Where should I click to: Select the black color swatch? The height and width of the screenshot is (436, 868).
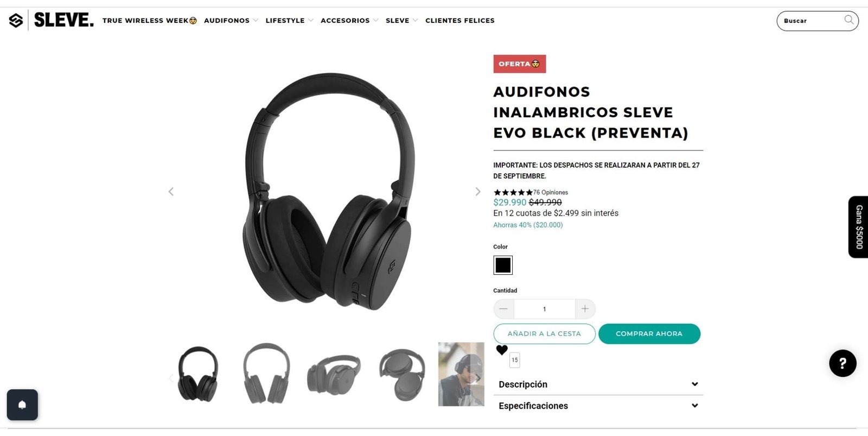503,265
